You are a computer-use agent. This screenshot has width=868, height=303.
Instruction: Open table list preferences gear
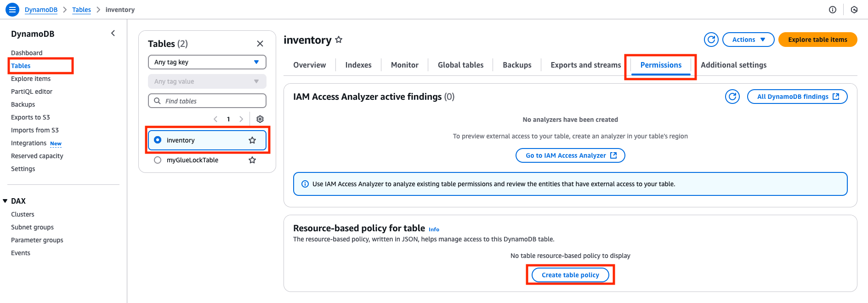point(260,119)
